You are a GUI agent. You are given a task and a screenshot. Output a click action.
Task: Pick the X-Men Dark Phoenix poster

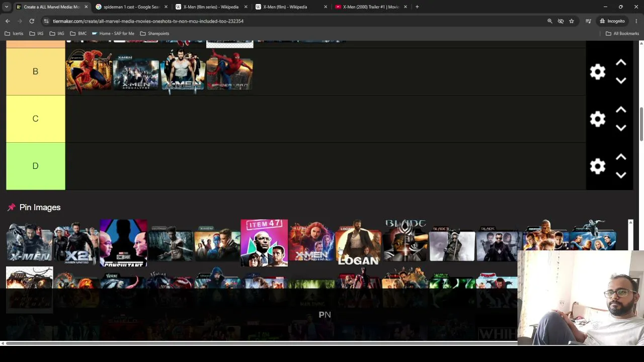(311, 243)
